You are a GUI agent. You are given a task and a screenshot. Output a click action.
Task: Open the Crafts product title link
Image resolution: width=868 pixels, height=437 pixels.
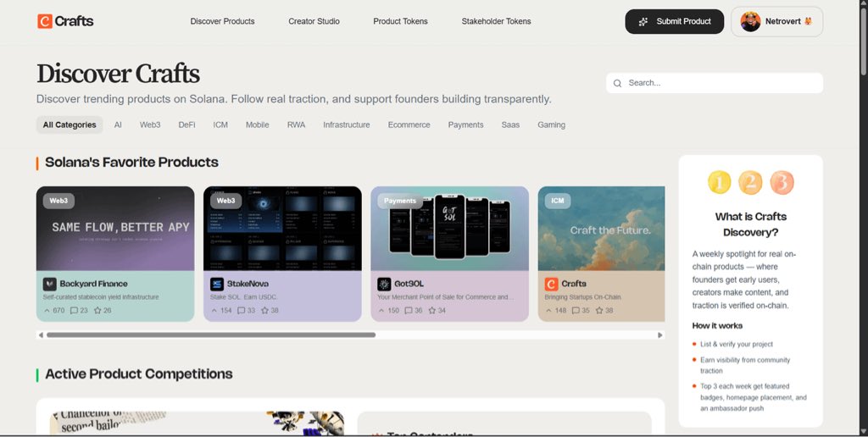(574, 284)
